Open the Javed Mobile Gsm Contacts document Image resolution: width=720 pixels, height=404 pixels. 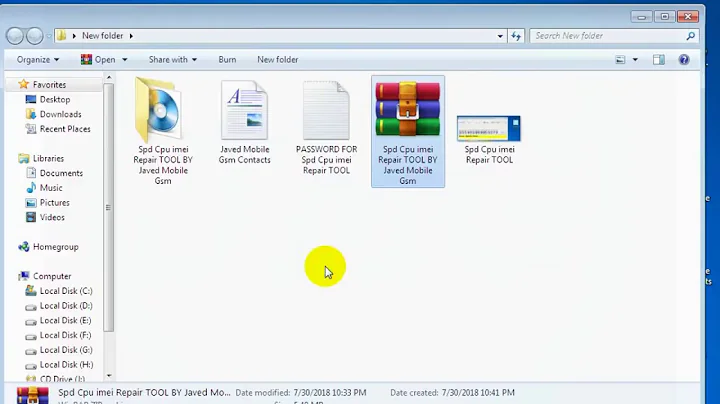point(244,122)
